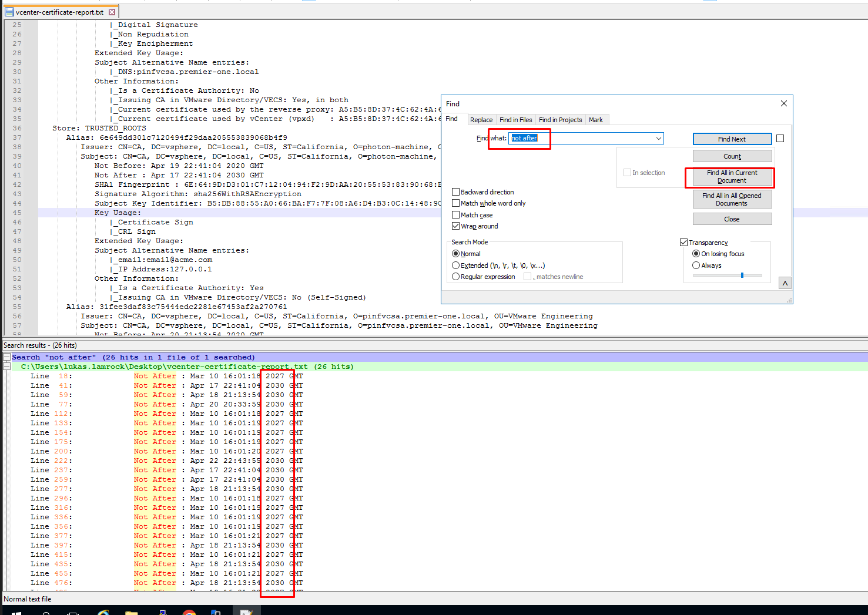Viewport: 868px width, 615px height.
Task: Select search result Line 59 in the results
Action: point(167,395)
